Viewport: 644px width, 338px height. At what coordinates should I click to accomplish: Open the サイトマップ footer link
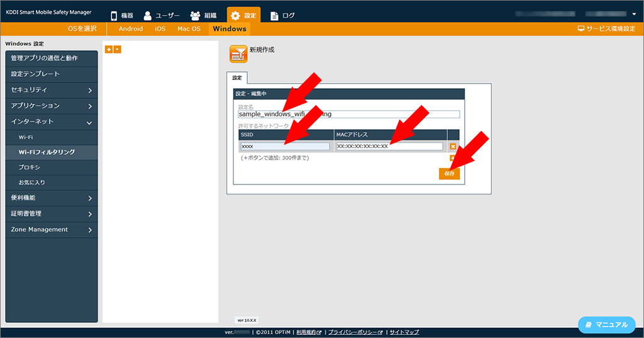pos(404,332)
